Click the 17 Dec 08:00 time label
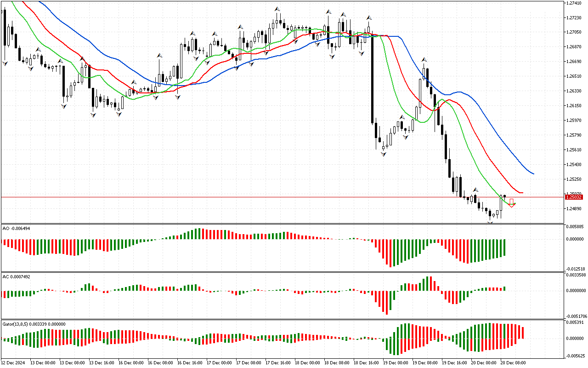This screenshot has width=588, height=368. tap(249, 363)
